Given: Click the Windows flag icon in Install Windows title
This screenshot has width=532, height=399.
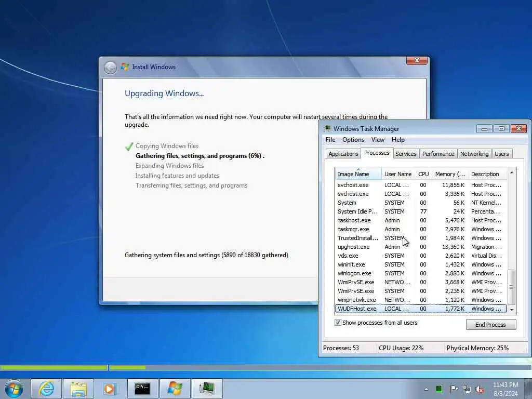Looking at the screenshot, I should (x=125, y=67).
